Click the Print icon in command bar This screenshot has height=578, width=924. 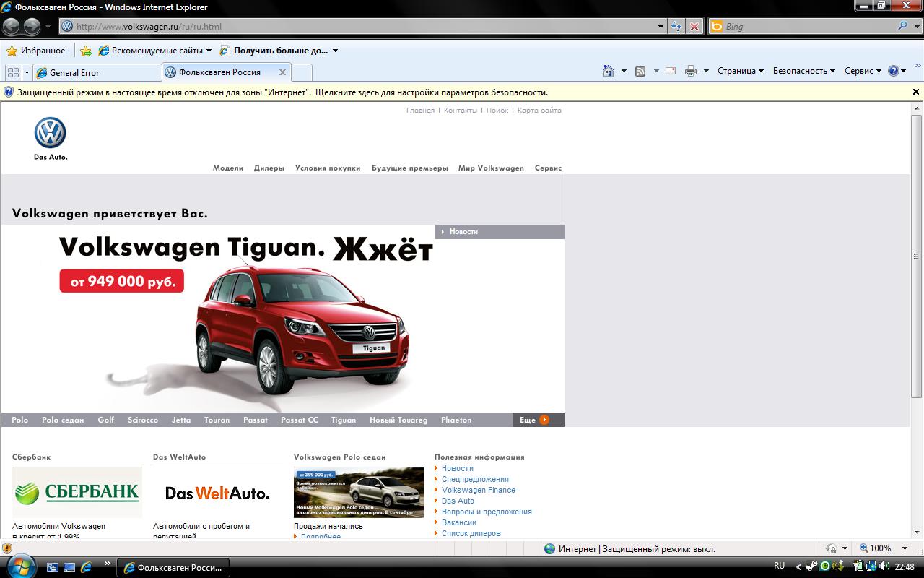[x=690, y=71]
